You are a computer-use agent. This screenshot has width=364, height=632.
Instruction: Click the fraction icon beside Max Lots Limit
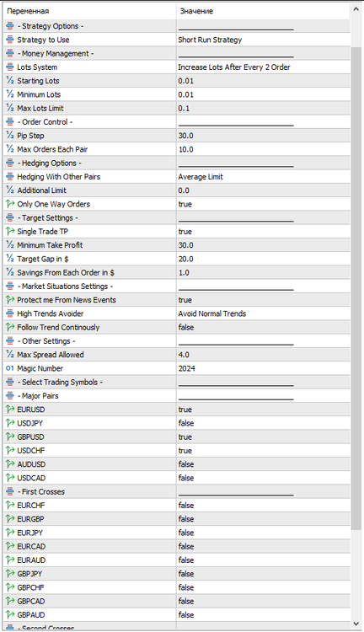pos(10,109)
